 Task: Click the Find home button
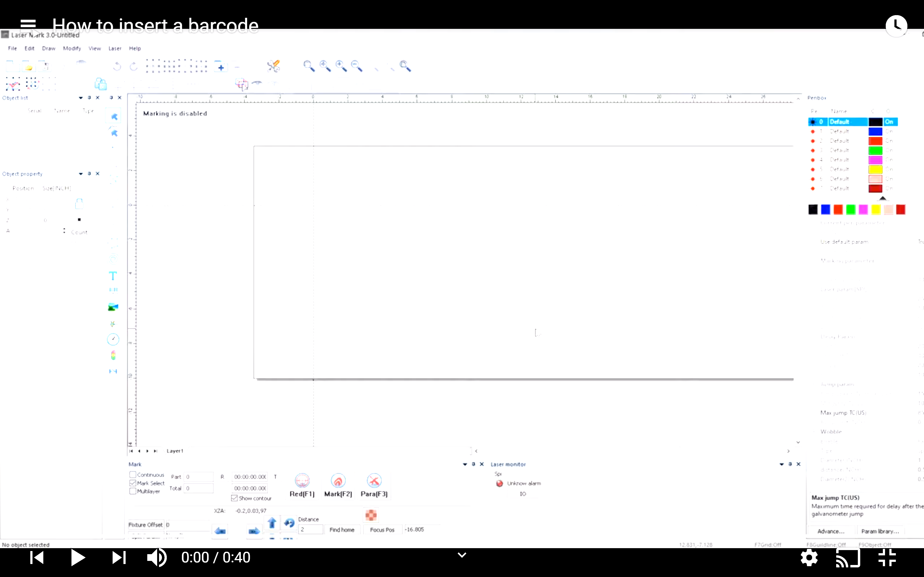click(x=342, y=530)
